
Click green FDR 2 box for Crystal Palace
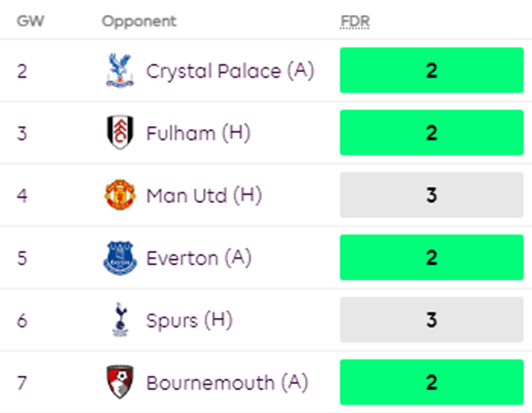(432, 70)
